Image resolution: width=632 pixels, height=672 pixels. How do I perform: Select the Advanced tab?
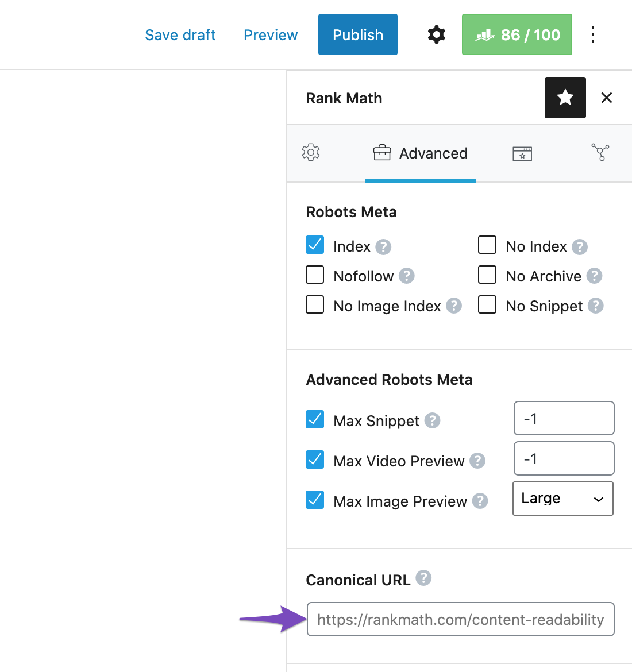420,153
